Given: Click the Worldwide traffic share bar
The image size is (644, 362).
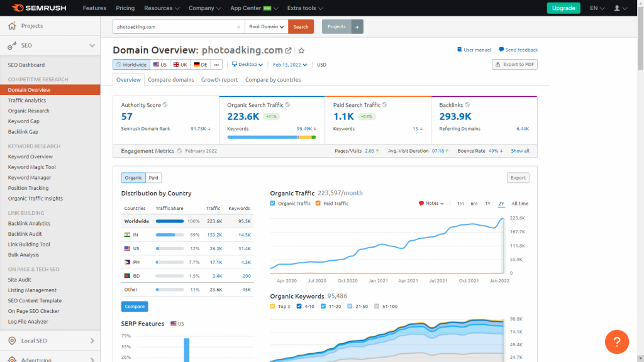Looking at the screenshot, I should [x=170, y=221].
